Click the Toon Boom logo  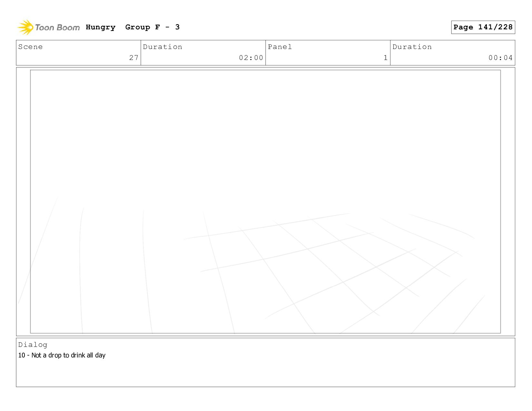pyautogui.click(x=48, y=27)
